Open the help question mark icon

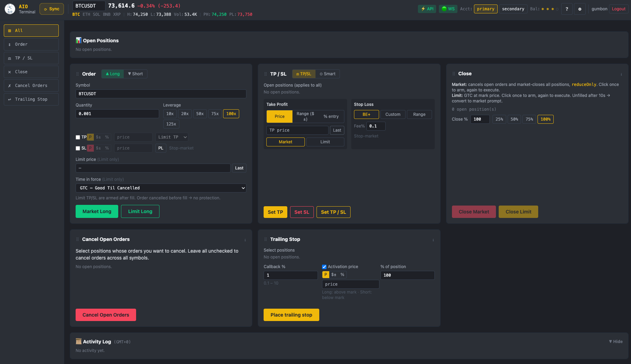pos(567,9)
